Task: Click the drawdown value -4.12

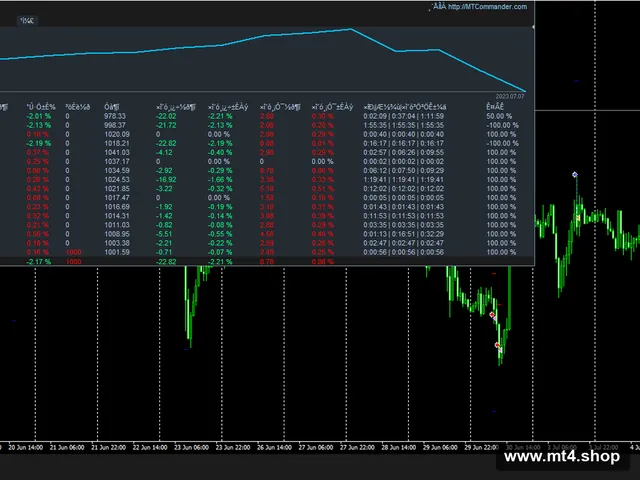Action: (x=164, y=152)
